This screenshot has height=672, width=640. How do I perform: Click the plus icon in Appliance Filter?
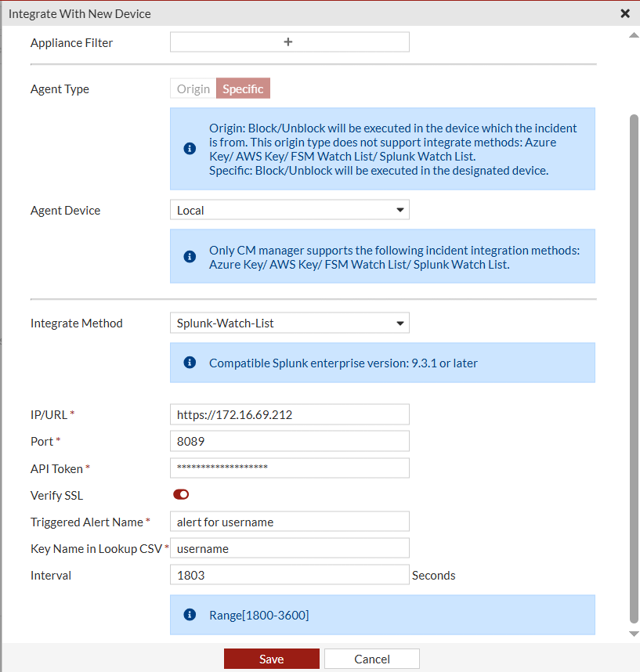click(289, 42)
